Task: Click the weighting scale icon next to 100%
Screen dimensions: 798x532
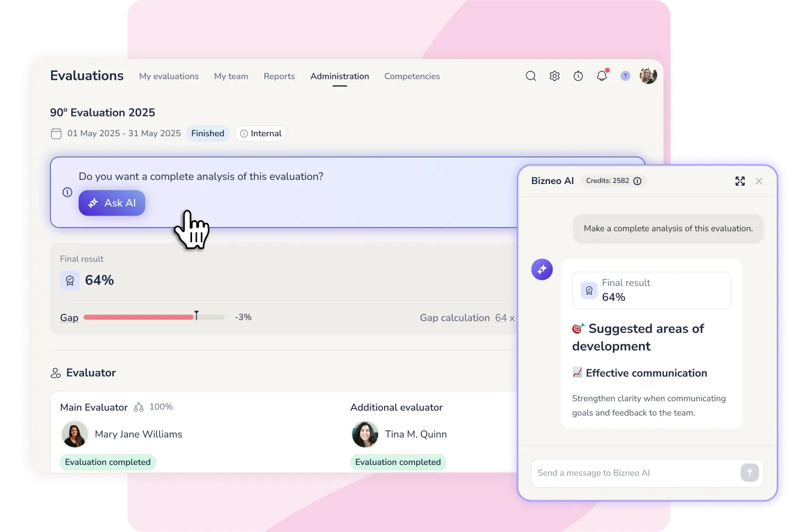Action: click(x=139, y=407)
